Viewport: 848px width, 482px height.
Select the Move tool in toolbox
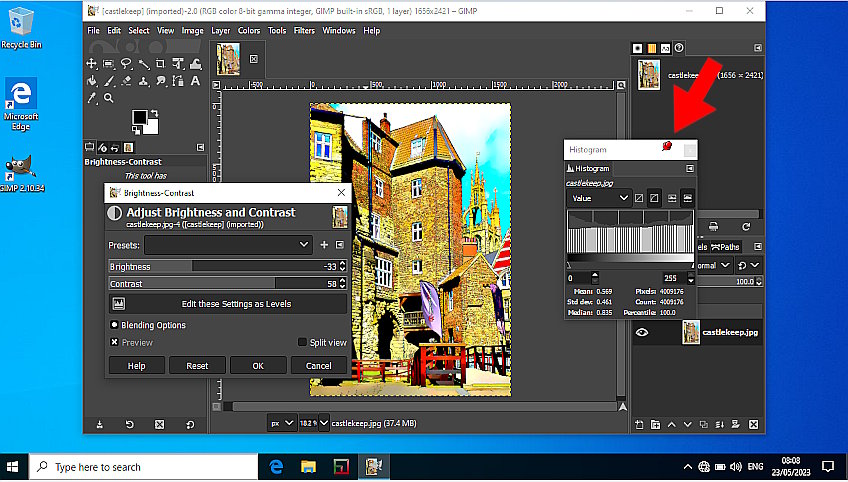(x=91, y=63)
